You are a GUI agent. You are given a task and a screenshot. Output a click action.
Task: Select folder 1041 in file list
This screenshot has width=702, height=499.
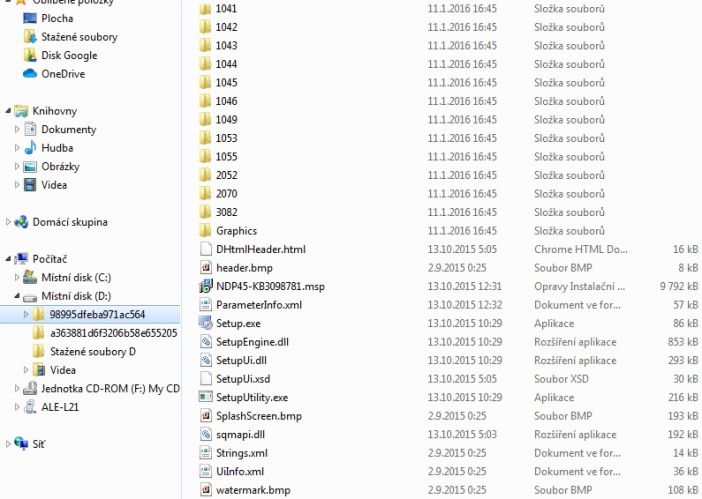pos(227,9)
